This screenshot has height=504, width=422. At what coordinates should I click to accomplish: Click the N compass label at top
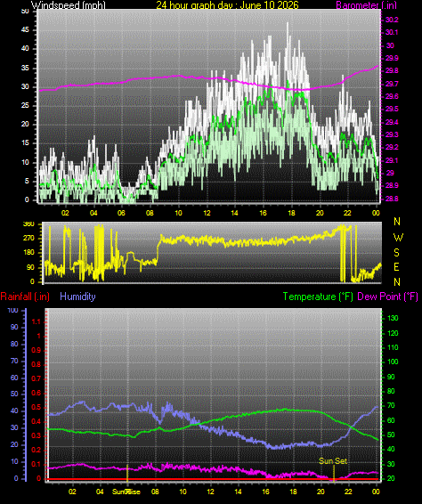[397, 222]
